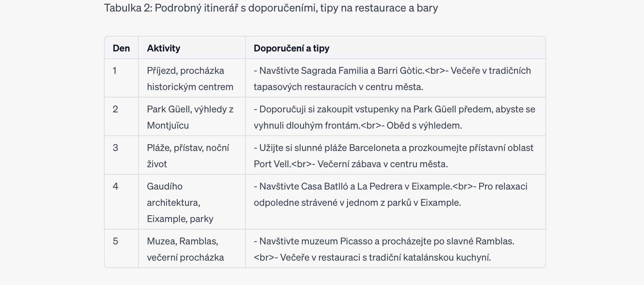Select day number 4 cell
Screen dimensions: 644x285
coord(115,186)
